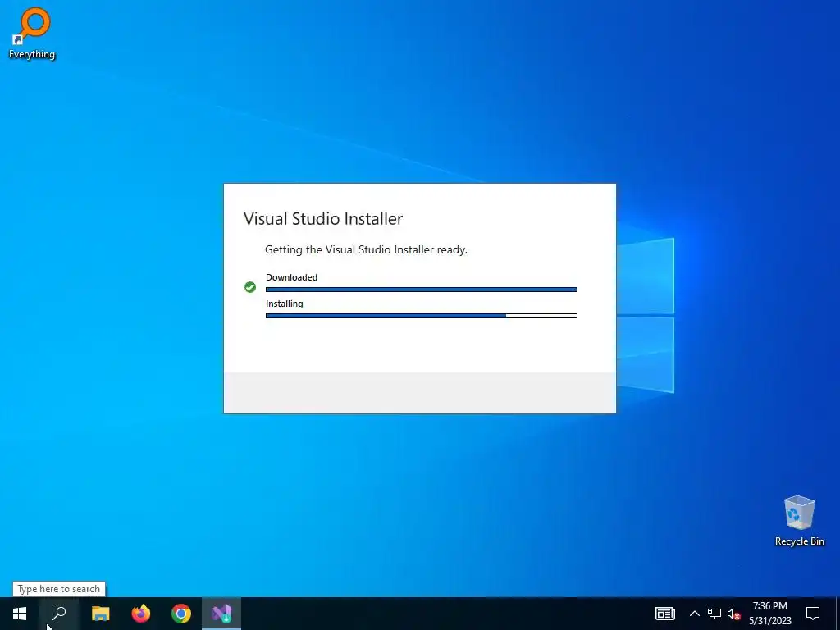
Task: Launch Google Chrome from taskbar
Action: pos(181,614)
